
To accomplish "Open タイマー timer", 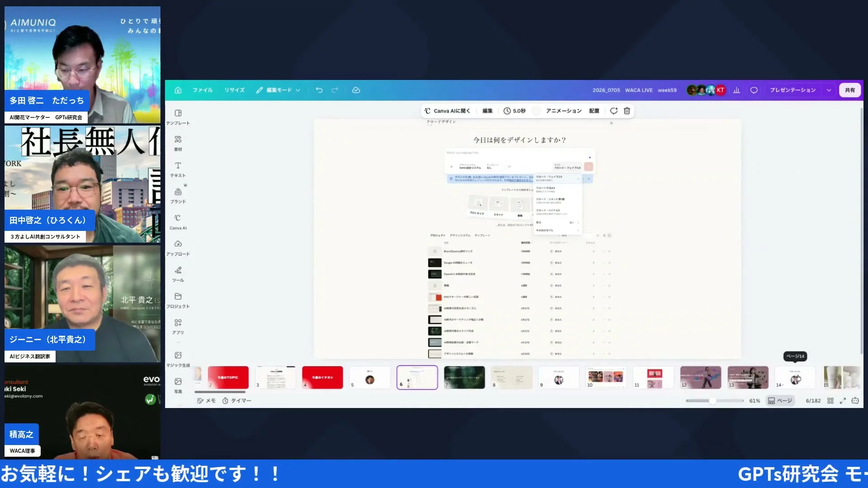I will click(x=236, y=400).
